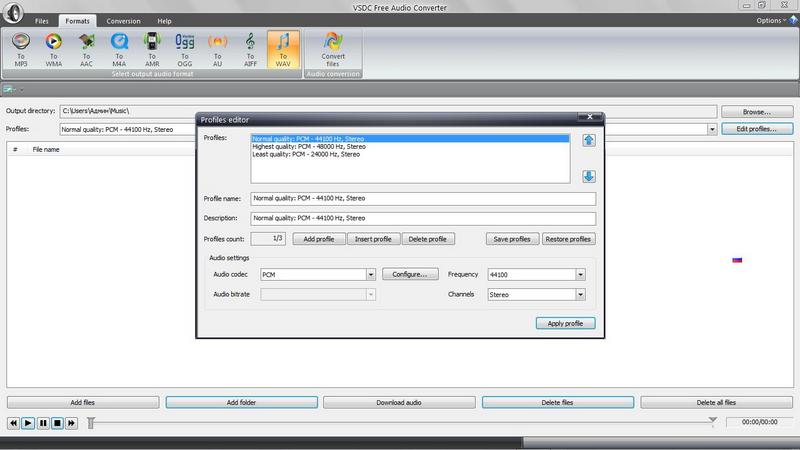Click the Delete files button
Image resolution: width=800 pixels, height=450 pixels.
click(x=558, y=403)
